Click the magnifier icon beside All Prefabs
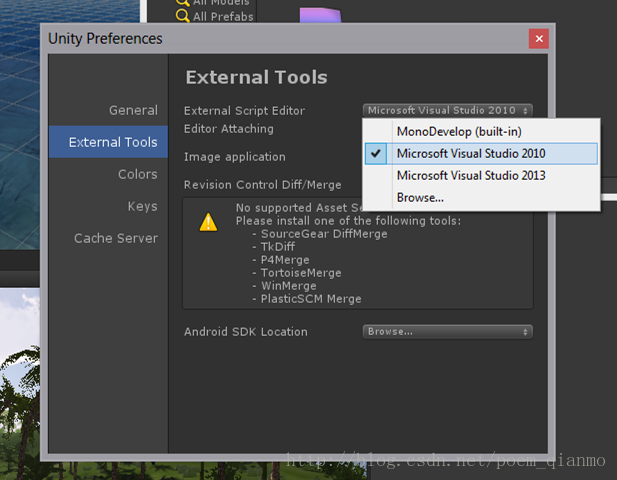617x480 pixels. tap(183, 16)
